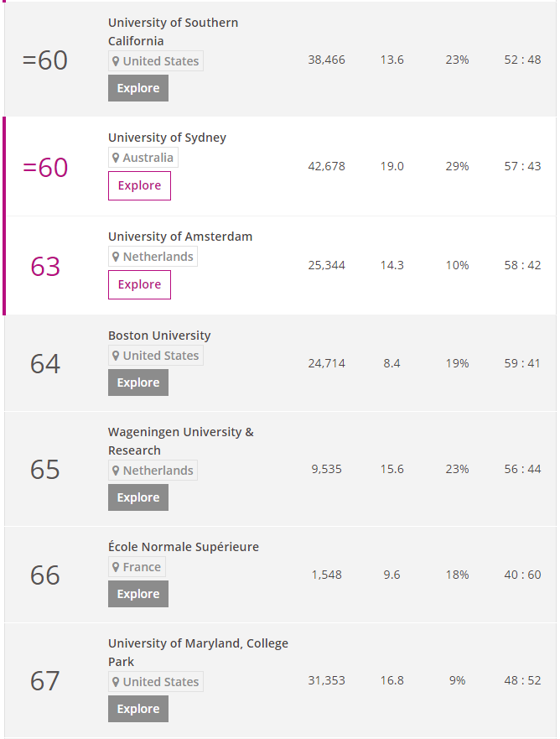Image resolution: width=560 pixels, height=739 pixels.
Task: Click Explore button for University of Maryland
Action: click(138, 709)
